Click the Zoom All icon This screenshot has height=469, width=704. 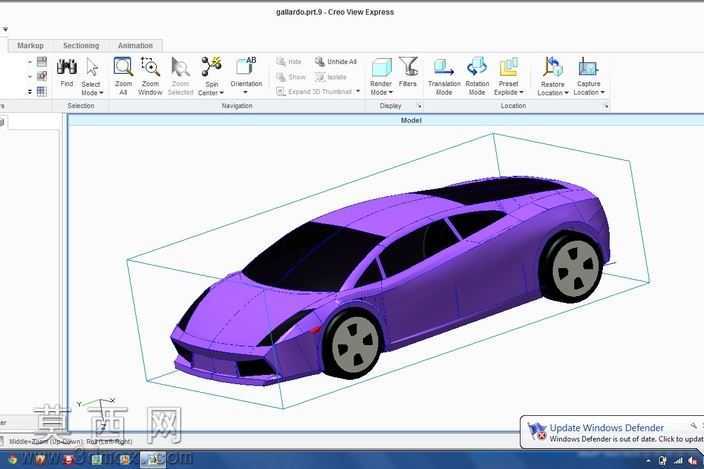point(123,66)
